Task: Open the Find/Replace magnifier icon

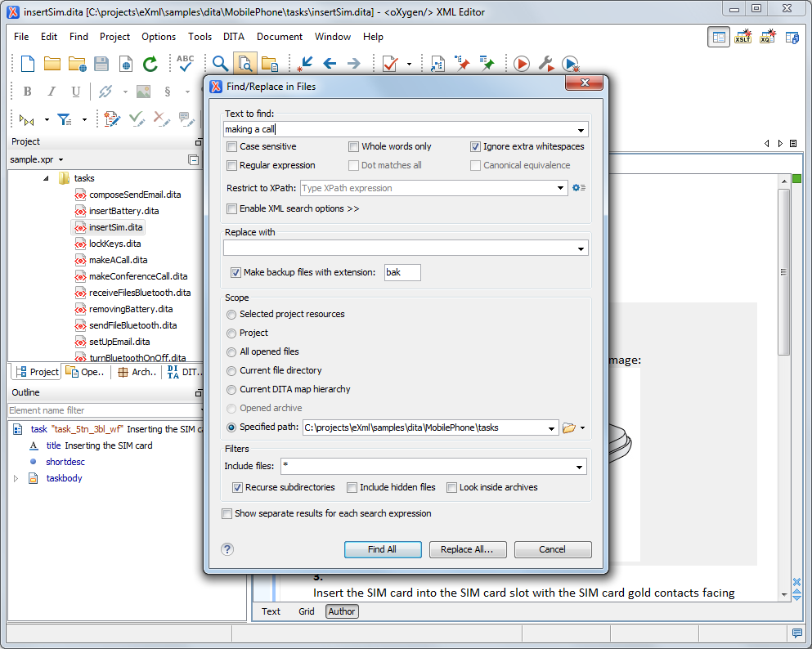Action: 221,64
